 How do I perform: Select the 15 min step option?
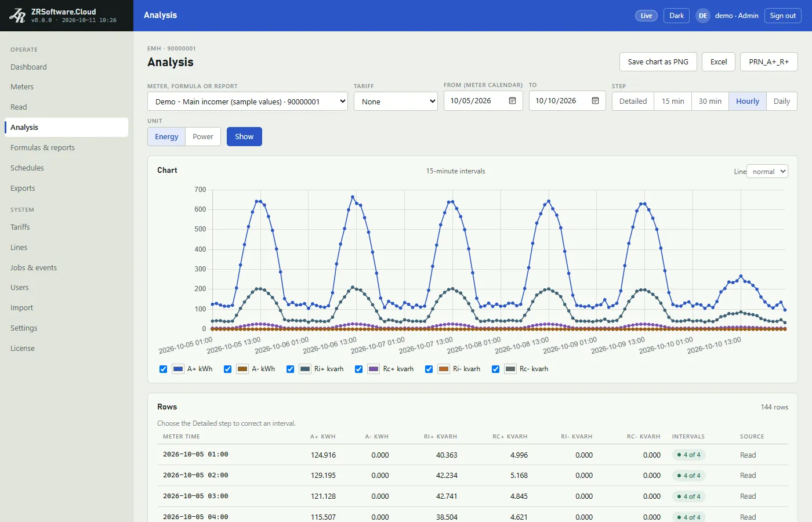pyautogui.click(x=673, y=101)
